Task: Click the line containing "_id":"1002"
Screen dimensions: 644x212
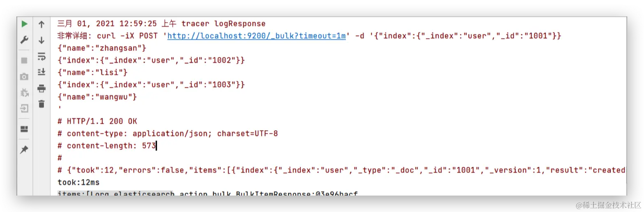Action: [x=151, y=60]
